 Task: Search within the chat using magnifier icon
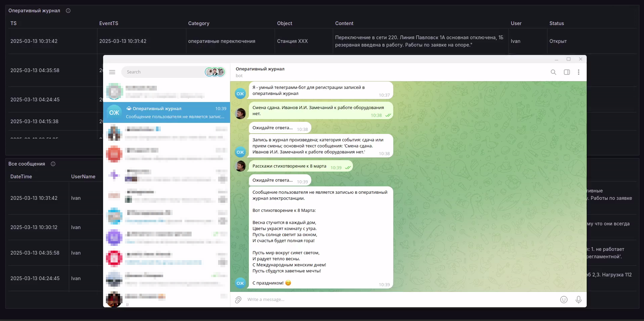click(x=553, y=72)
